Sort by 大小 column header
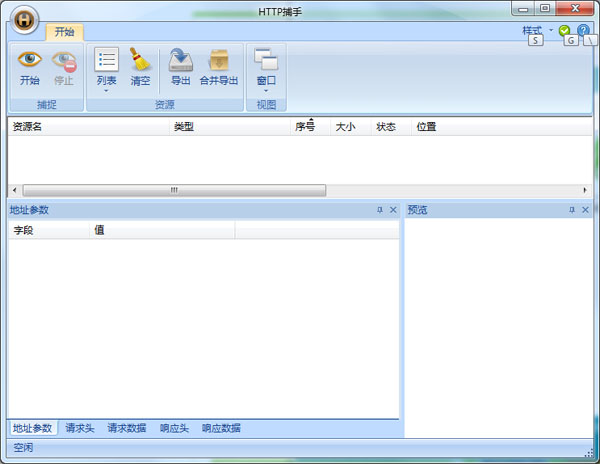The width and height of the screenshot is (600, 464). [345, 127]
